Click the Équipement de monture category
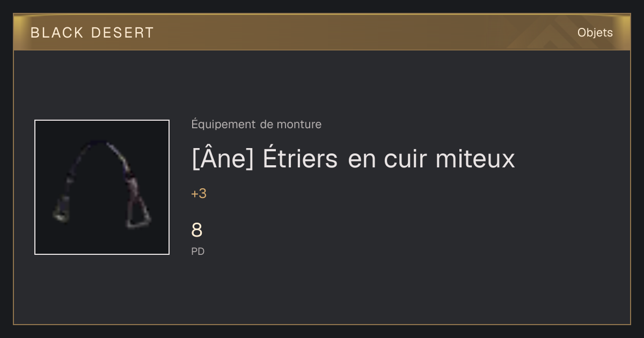 (x=257, y=124)
